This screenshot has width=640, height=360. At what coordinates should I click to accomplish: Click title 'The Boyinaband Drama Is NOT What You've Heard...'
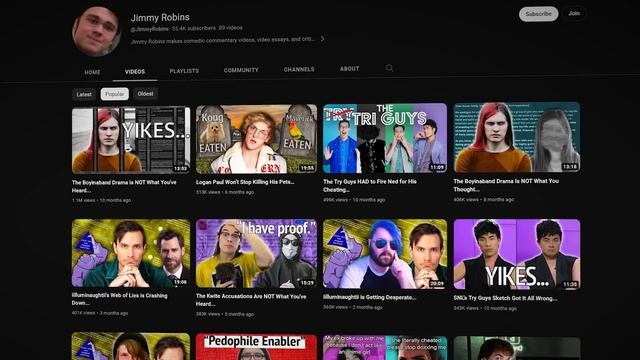tap(124, 186)
